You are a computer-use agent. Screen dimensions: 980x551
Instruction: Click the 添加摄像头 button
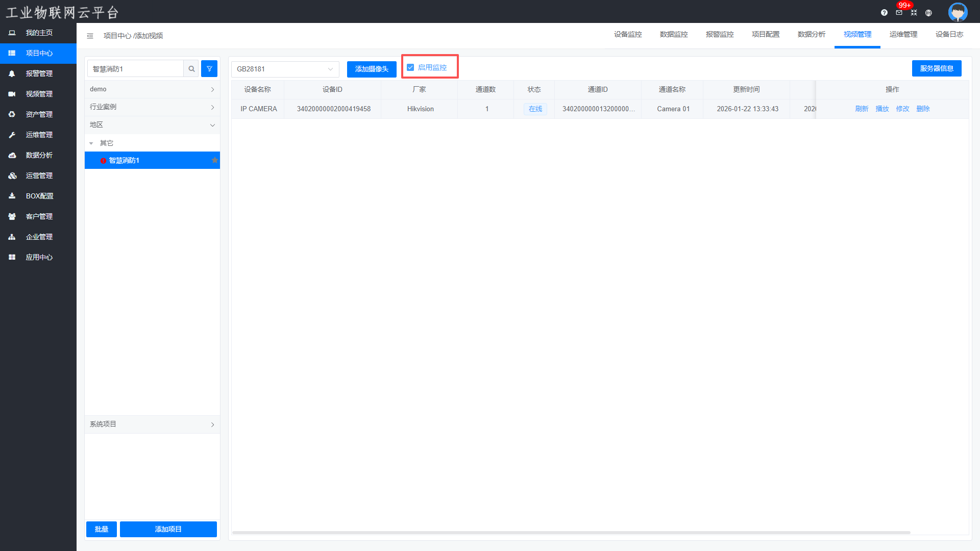pos(372,69)
